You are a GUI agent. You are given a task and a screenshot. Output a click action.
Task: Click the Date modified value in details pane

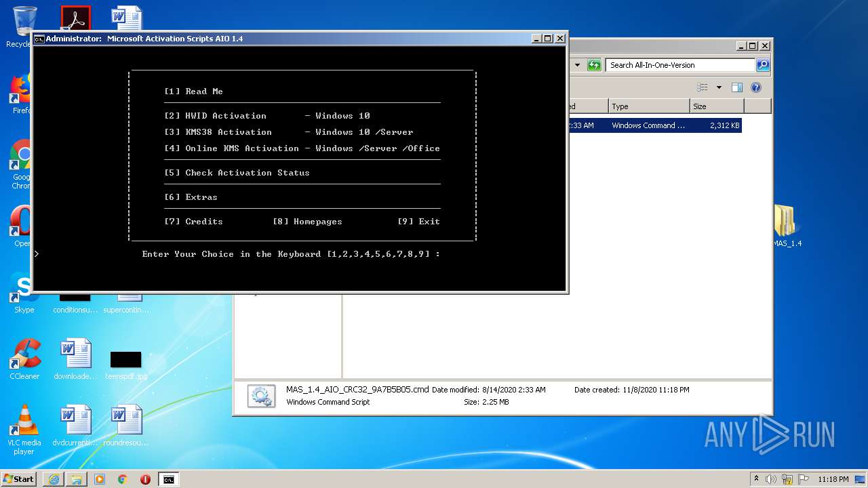[513, 390]
